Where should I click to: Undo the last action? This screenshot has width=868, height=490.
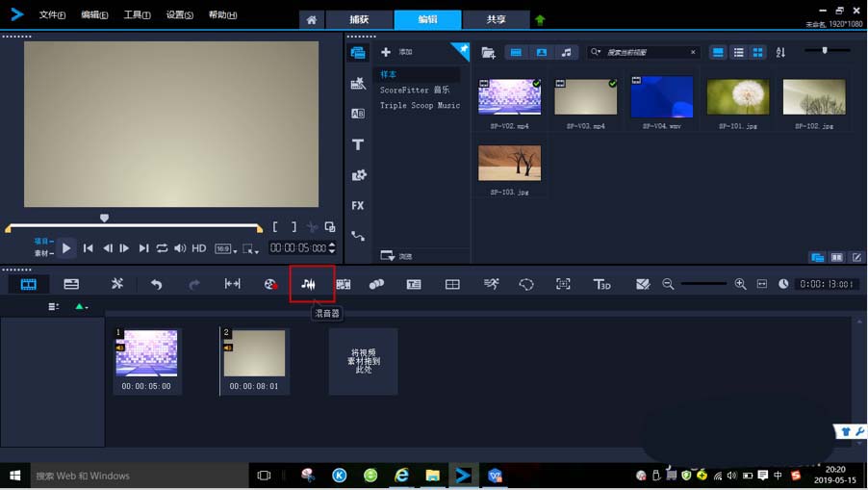(x=157, y=284)
